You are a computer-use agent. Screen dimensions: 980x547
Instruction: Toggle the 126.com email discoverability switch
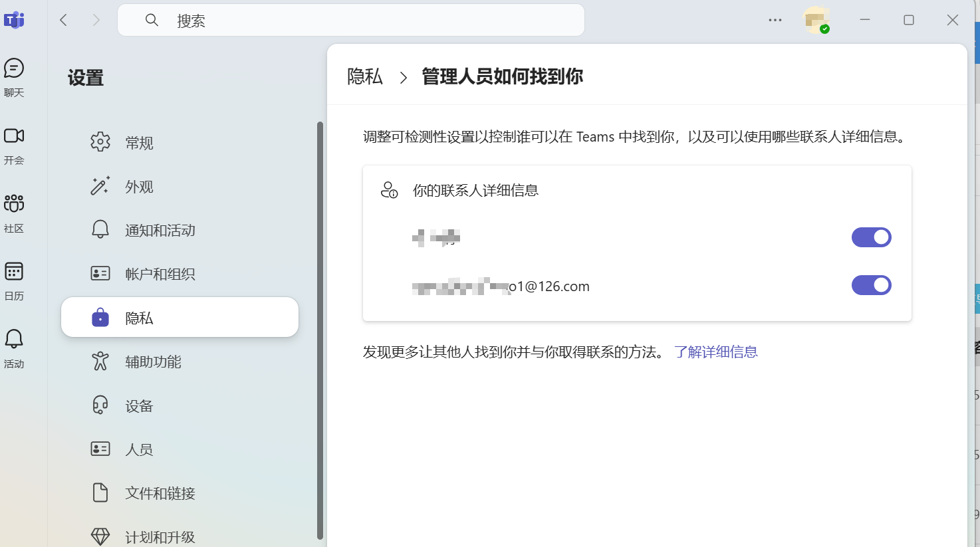coord(871,285)
